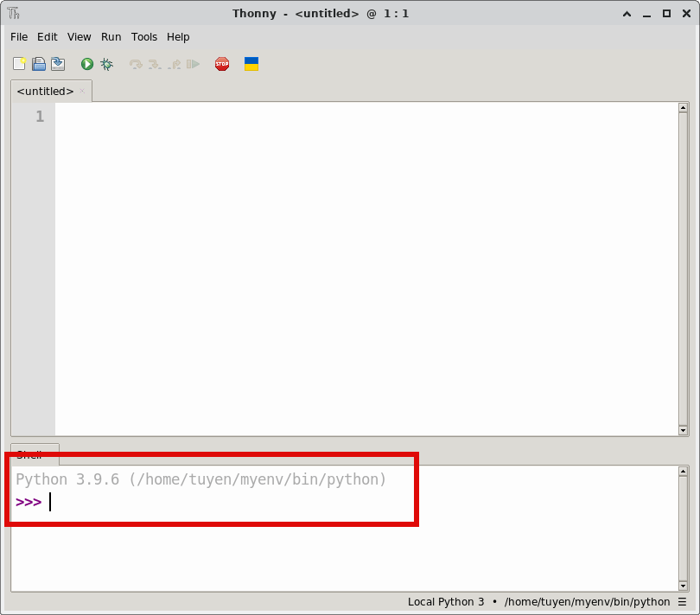Open the File menu
700x615 pixels.
[x=19, y=37]
